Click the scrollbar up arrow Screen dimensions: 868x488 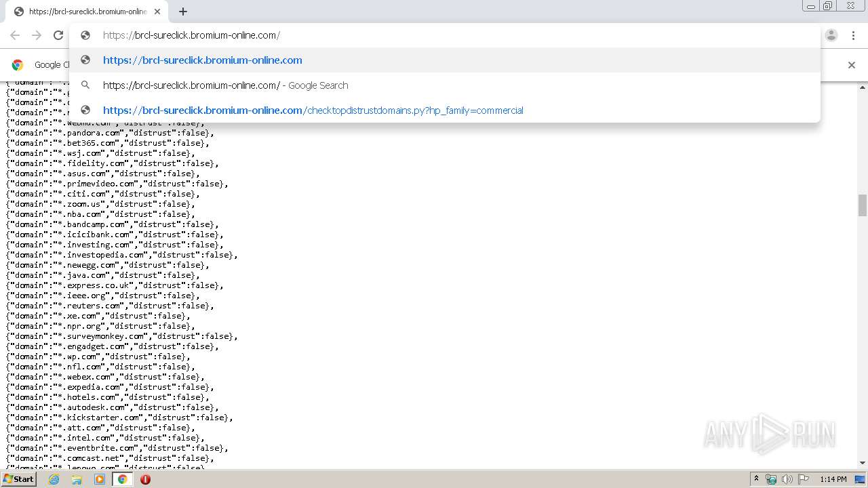click(x=863, y=87)
